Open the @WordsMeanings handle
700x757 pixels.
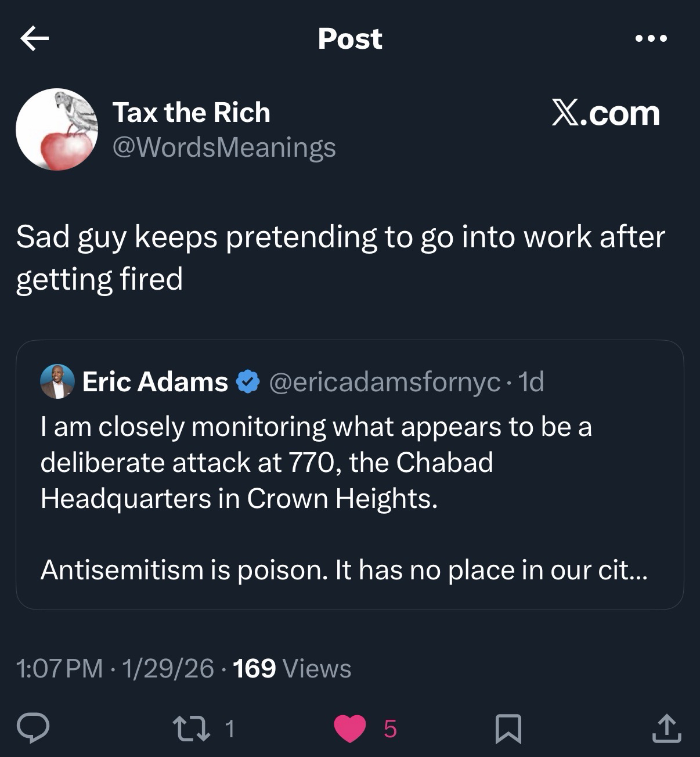pos(223,147)
